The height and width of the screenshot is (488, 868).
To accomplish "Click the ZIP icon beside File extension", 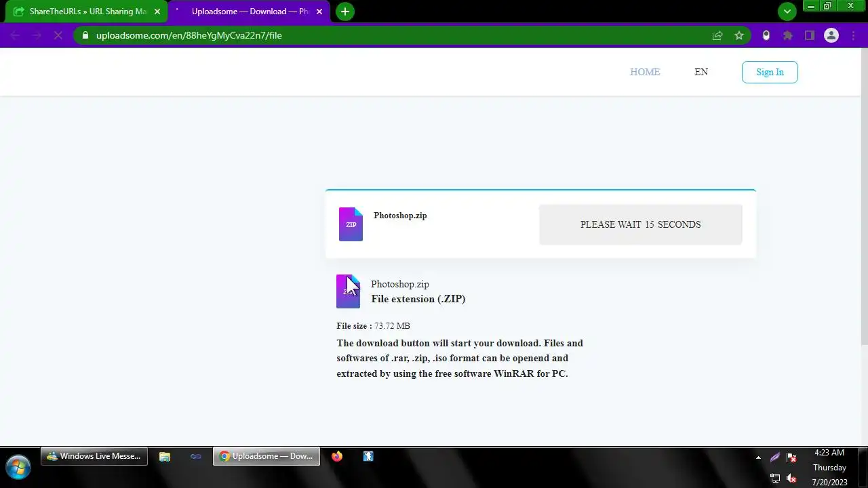I will [348, 291].
